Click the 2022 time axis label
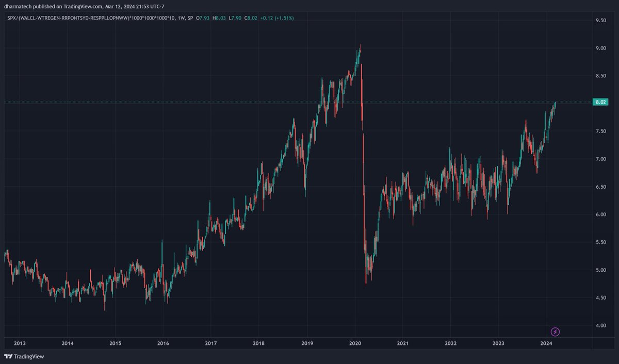The image size is (619, 364). point(451,343)
